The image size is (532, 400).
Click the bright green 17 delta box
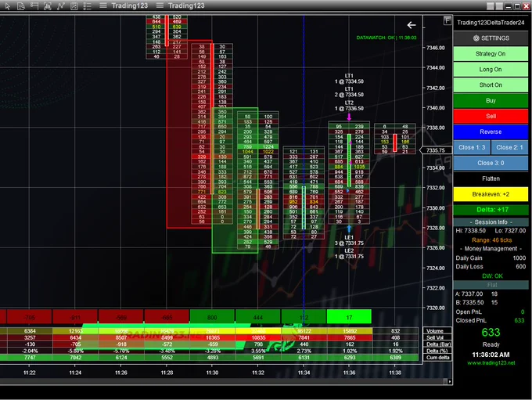coord(349,317)
